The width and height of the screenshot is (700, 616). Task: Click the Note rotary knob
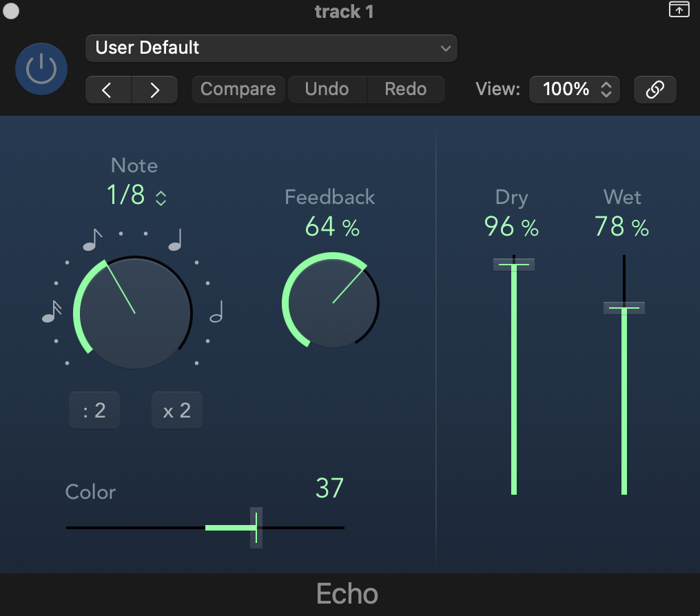pyautogui.click(x=135, y=313)
